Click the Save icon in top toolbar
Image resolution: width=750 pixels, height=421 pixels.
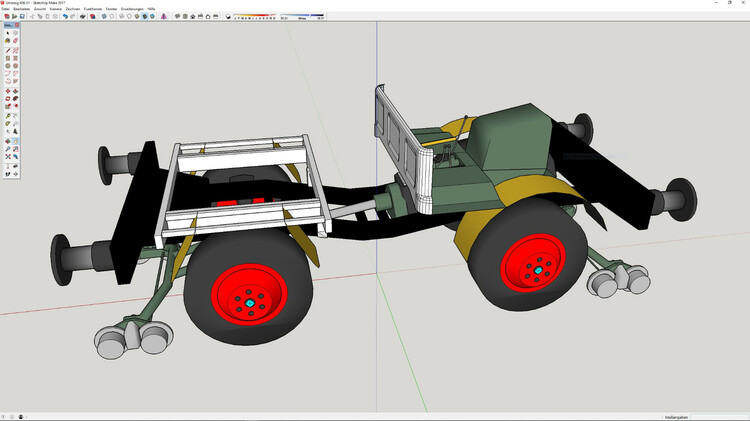click(22, 17)
